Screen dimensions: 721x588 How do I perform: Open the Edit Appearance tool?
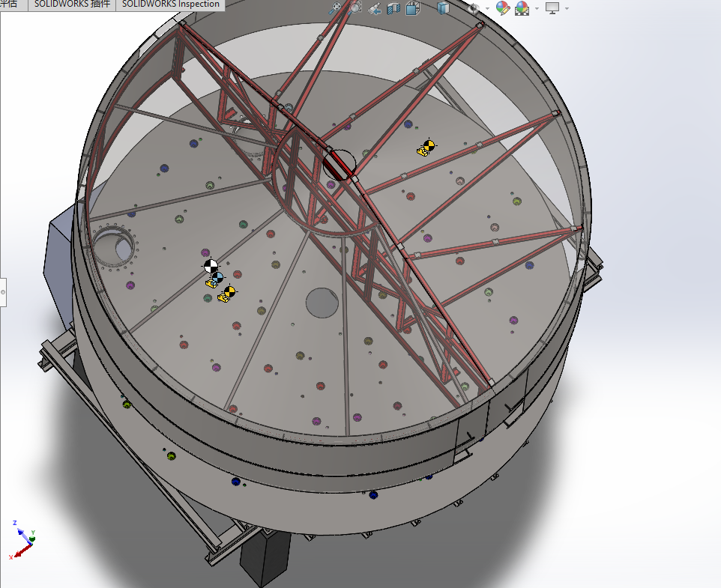(503, 8)
